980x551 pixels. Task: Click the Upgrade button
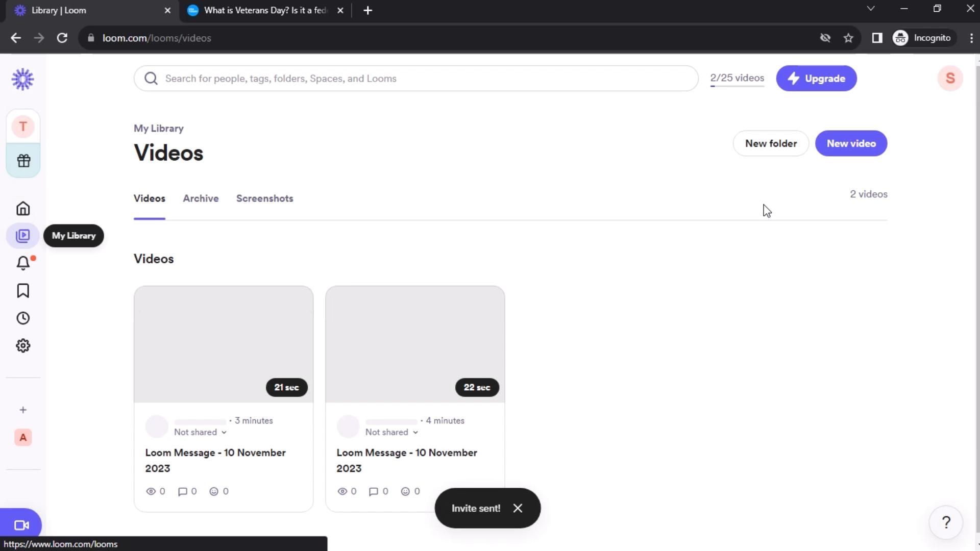click(816, 79)
